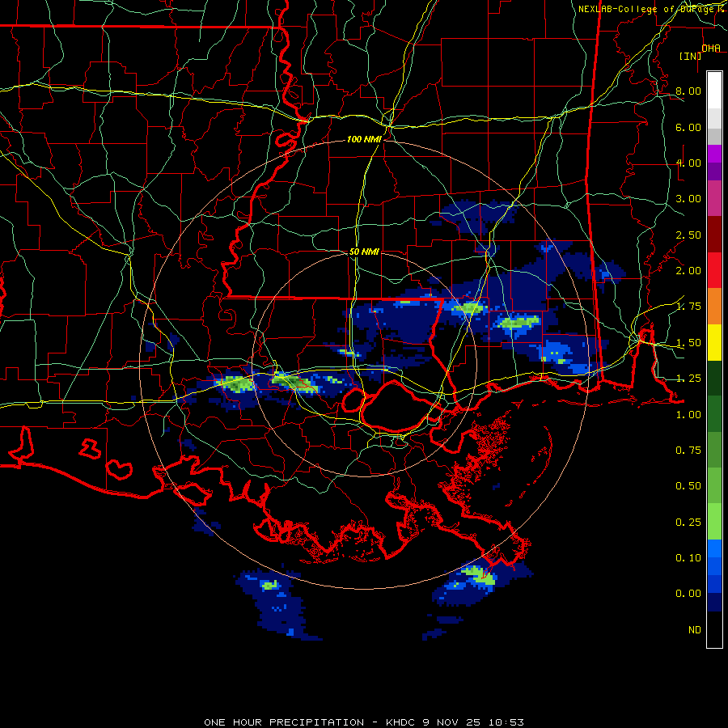The image size is (728, 728).
Task: Select the pink legend swatch near 3.00
Action: [x=714, y=199]
